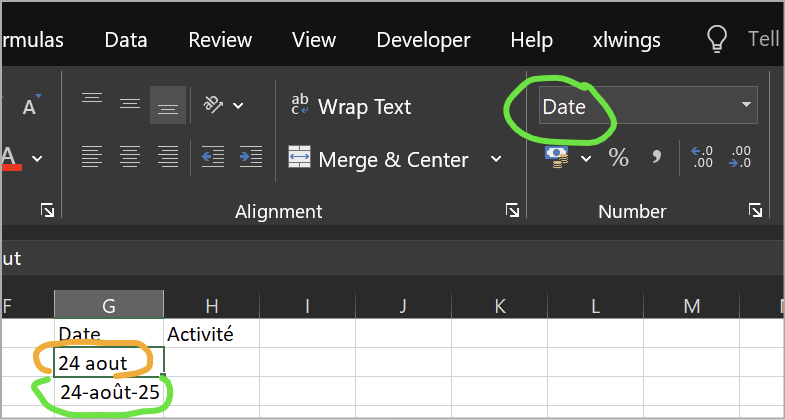Increase the indent

(x=251, y=158)
